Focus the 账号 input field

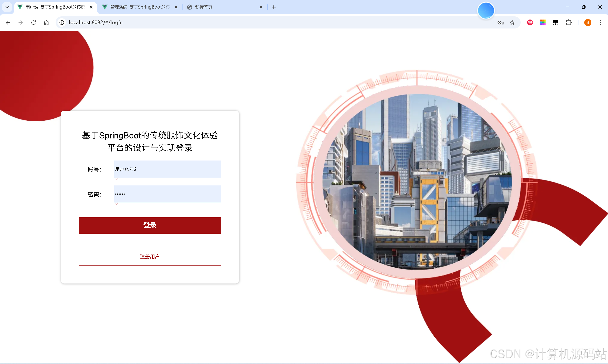pos(167,169)
